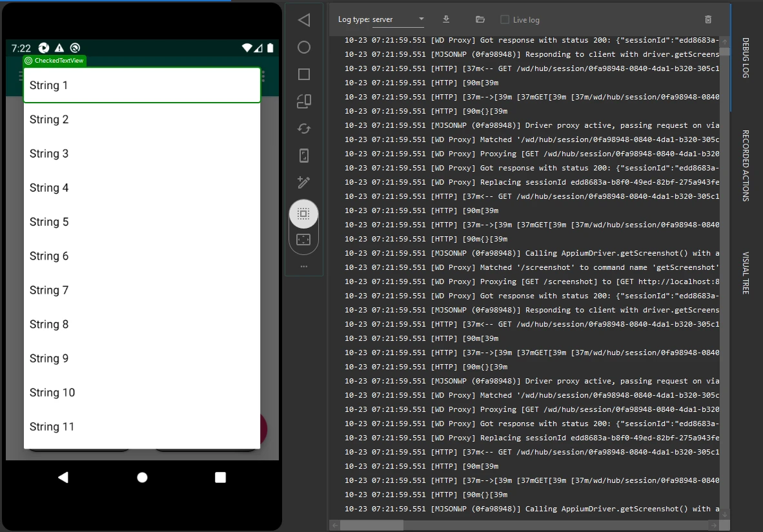763x532 pixels.
Task: Toggle the element selection dashed-square mode
Action: (x=304, y=214)
